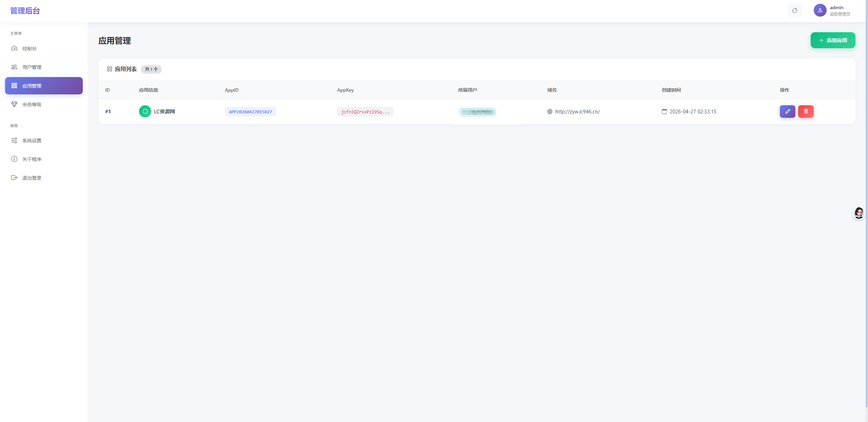The image size is (868, 422).
Task: Click the truncated AppKey badge
Action: coord(365,112)
